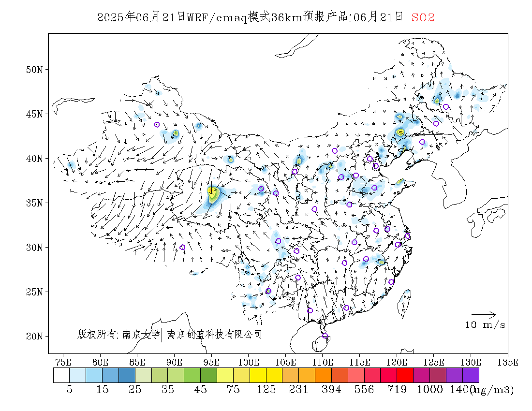Click the 105E longitude label
The image size is (532, 411).
[285, 363]
